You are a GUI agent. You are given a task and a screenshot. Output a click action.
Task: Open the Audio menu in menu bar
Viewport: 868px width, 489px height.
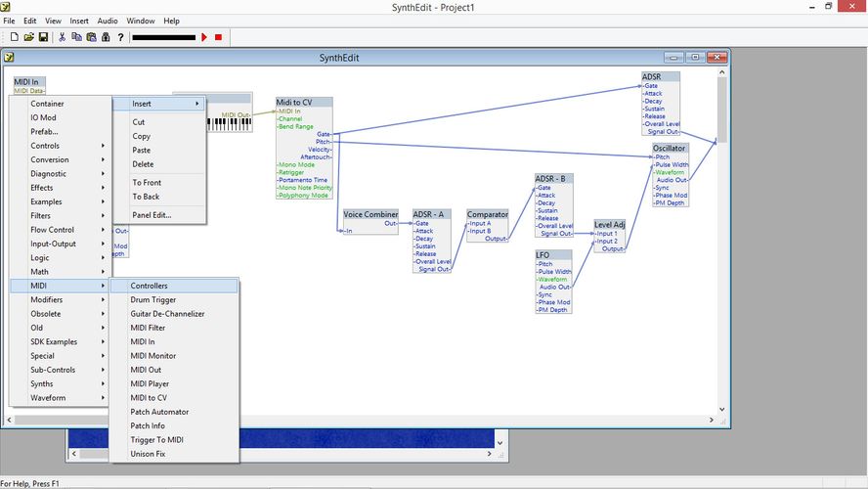(108, 21)
